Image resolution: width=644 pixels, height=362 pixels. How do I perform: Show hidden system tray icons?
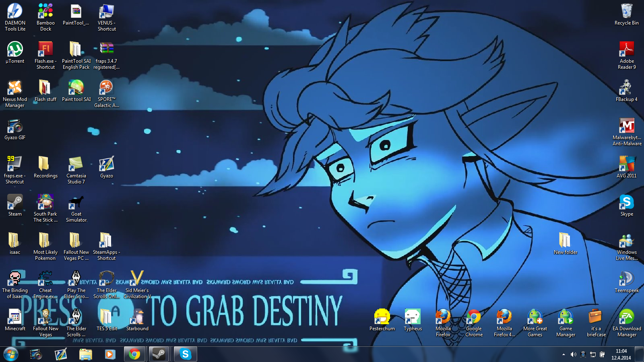(563, 354)
